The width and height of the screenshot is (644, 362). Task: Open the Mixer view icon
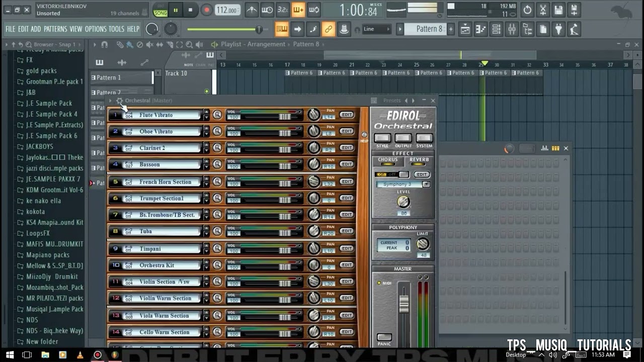512,30
